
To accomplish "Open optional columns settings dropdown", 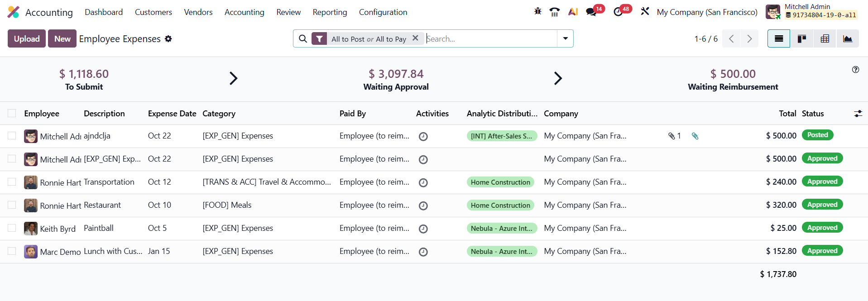I will point(858,114).
